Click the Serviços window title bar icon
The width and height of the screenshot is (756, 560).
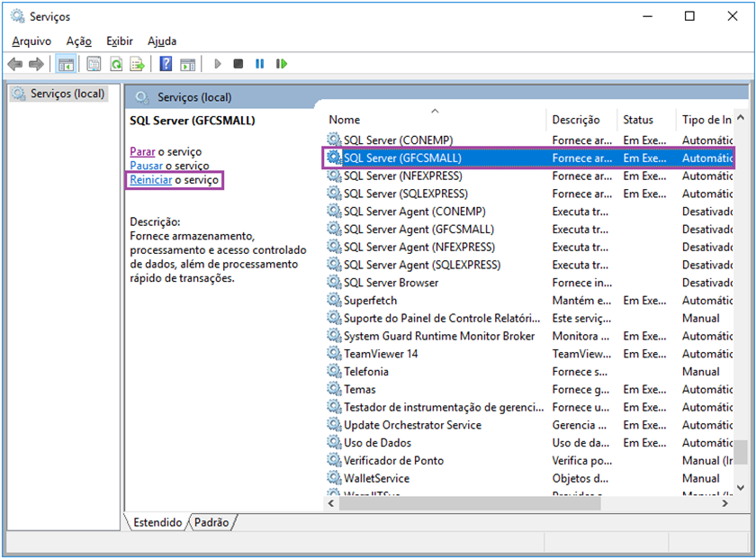click(x=18, y=16)
